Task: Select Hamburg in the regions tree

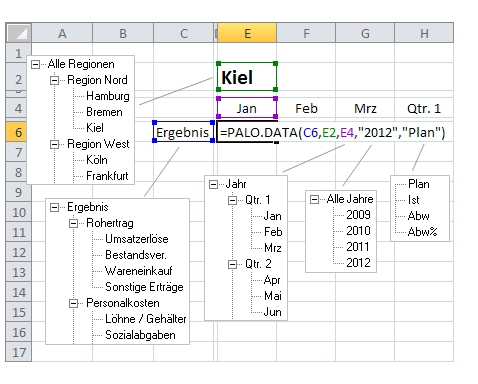Action: 108,96
